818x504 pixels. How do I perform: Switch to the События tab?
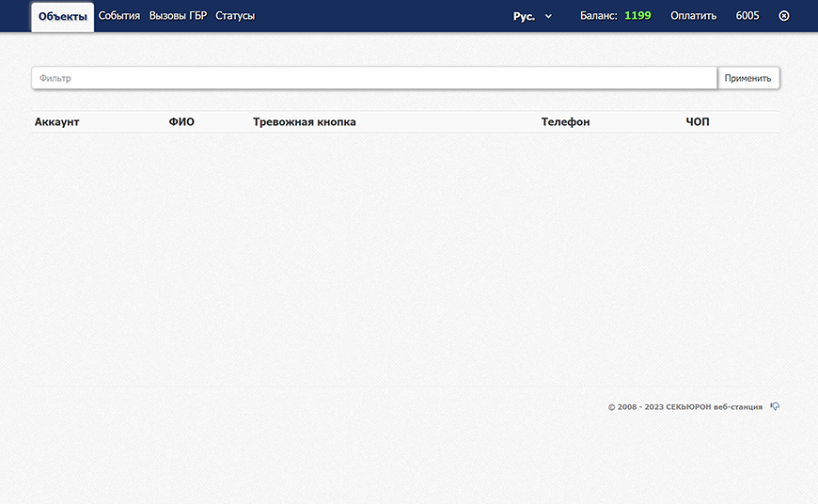(119, 16)
